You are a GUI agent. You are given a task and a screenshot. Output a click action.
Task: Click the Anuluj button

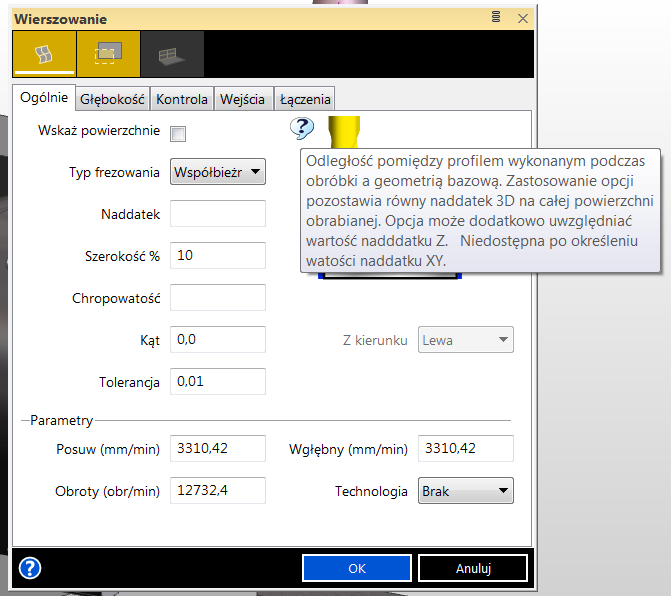coord(473,568)
